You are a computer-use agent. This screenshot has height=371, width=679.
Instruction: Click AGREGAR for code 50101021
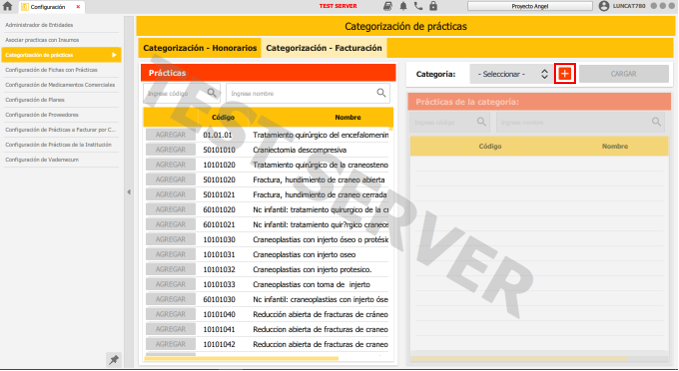(171, 195)
